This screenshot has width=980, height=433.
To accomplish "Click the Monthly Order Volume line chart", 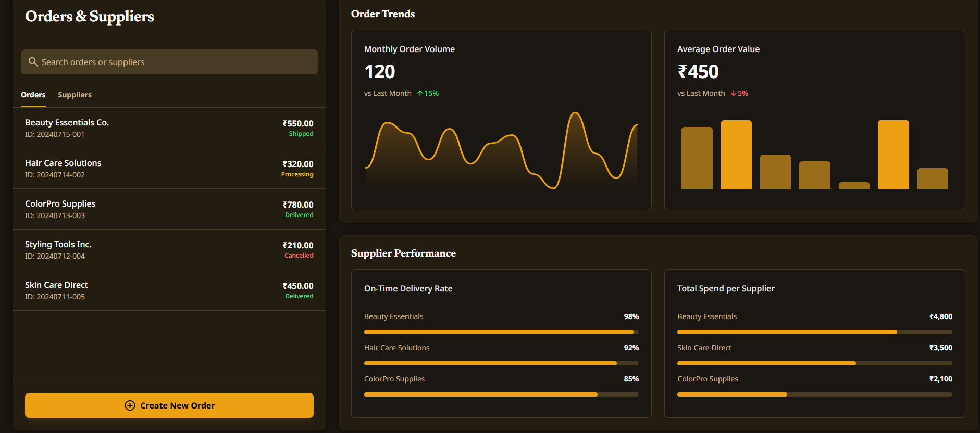I will 501,151.
